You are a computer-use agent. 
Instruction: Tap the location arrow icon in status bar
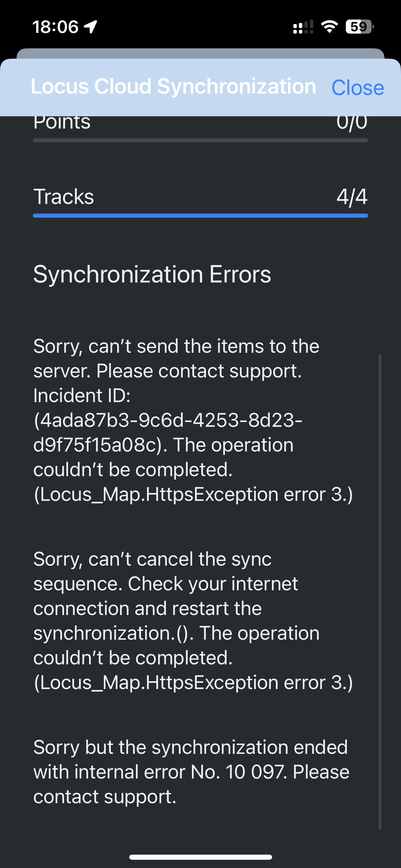90,26
